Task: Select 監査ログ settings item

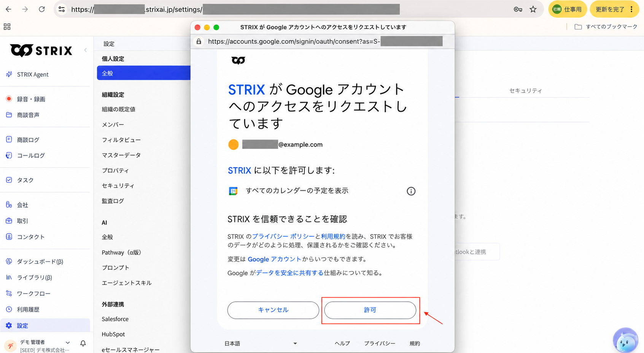Action: pyautogui.click(x=113, y=201)
